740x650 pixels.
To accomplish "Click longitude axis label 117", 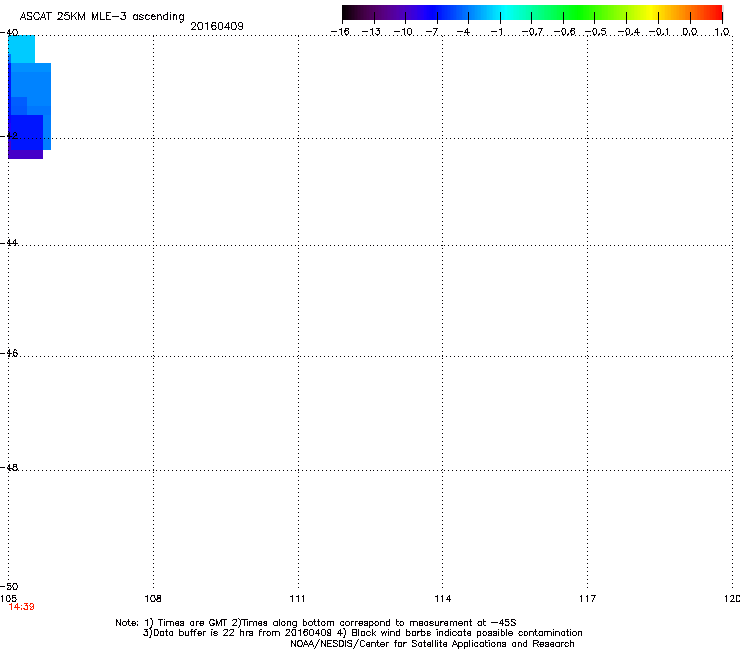I will point(587,599).
